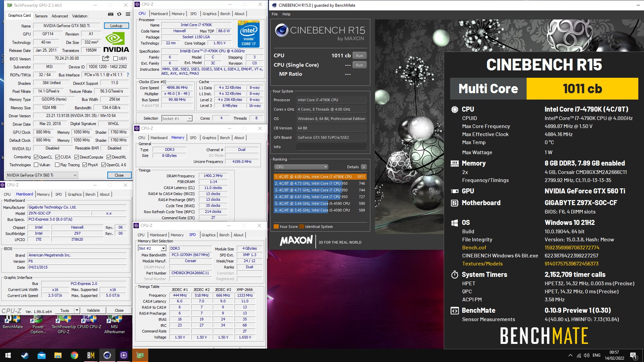The width and height of the screenshot is (644, 362).
Task: Click ENG language indicator in tray
Action: tap(596, 355)
